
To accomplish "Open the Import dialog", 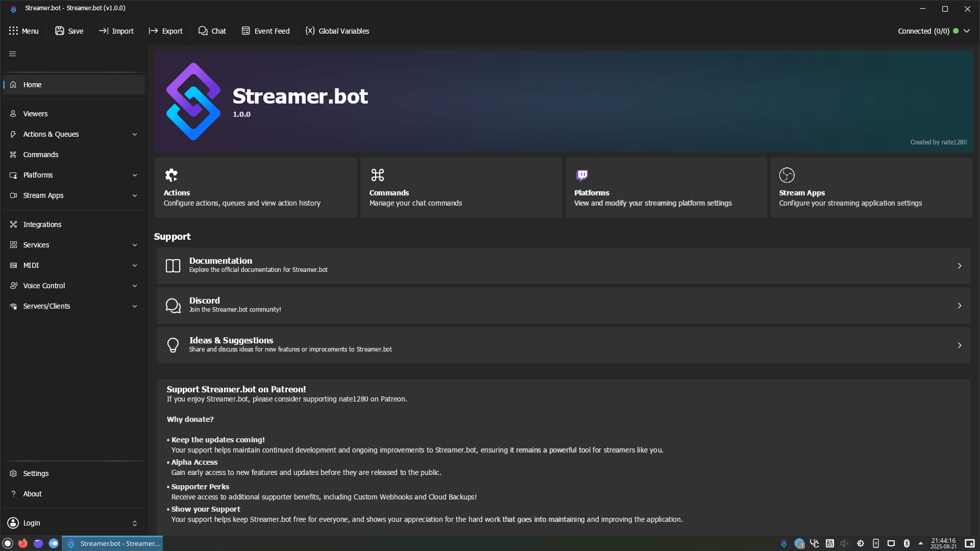I will pos(116,31).
